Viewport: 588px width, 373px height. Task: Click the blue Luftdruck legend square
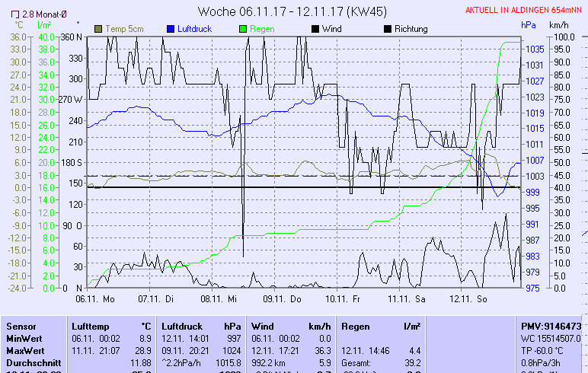click(171, 29)
